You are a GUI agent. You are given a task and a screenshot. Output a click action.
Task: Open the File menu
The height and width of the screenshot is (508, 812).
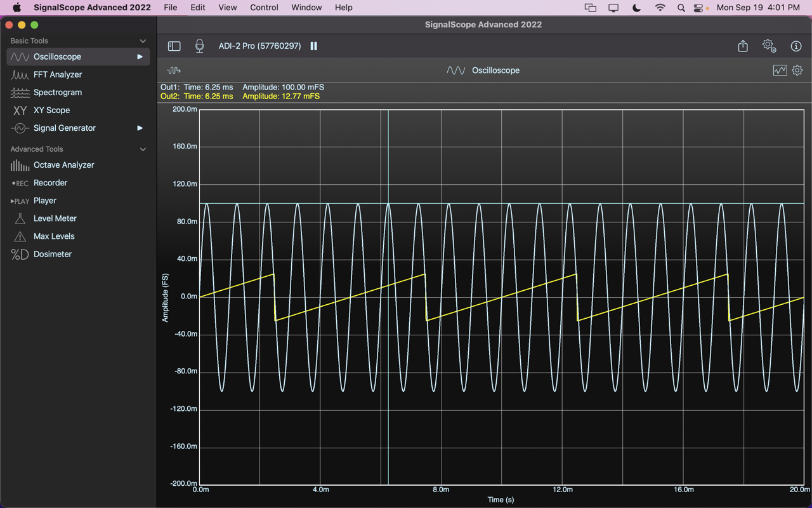pos(170,8)
